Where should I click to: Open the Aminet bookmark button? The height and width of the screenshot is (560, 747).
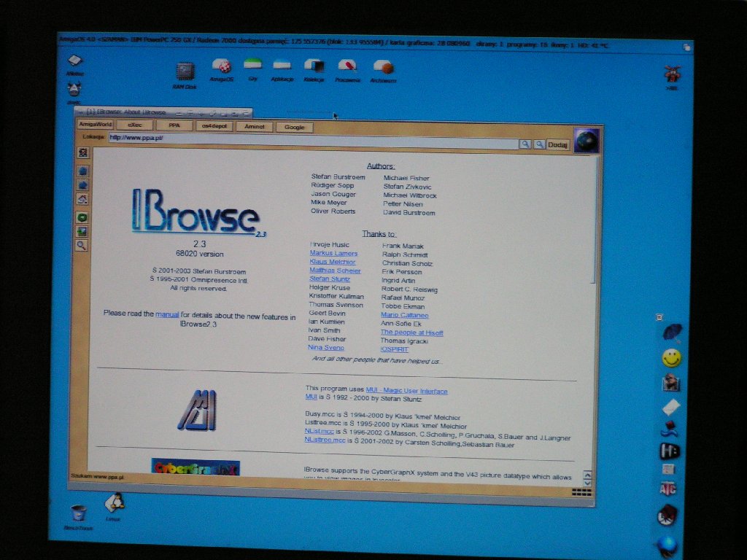click(255, 127)
